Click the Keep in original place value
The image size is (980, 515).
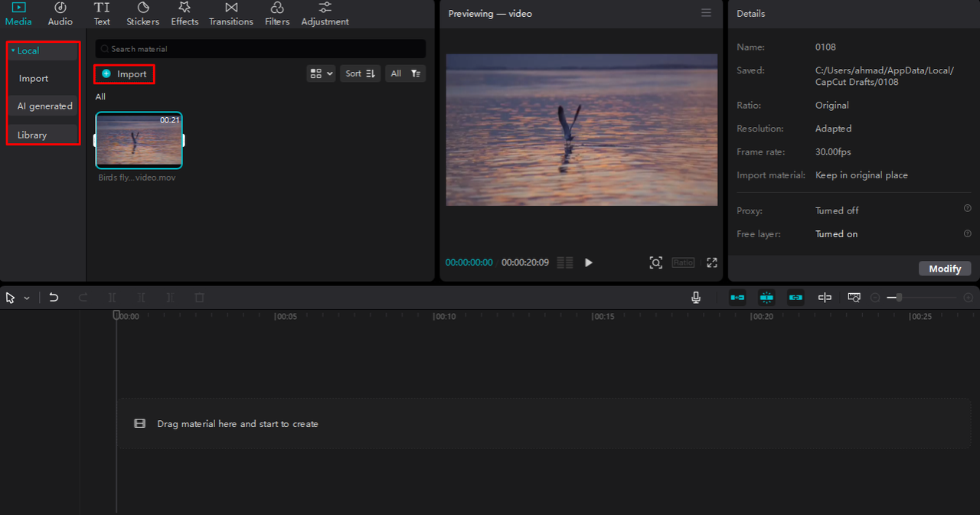[861, 175]
